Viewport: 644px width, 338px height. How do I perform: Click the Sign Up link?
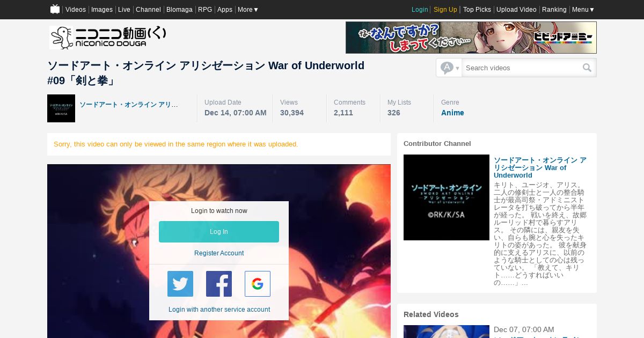point(445,10)
